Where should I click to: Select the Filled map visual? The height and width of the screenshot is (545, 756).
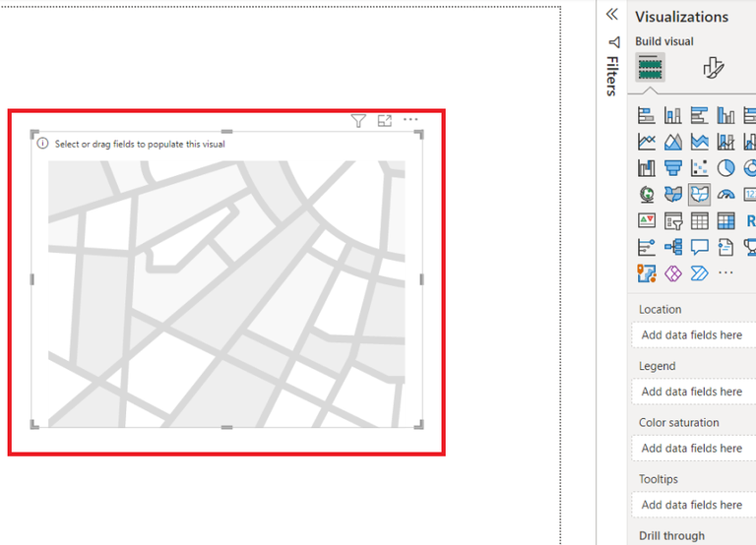[673, 194]
